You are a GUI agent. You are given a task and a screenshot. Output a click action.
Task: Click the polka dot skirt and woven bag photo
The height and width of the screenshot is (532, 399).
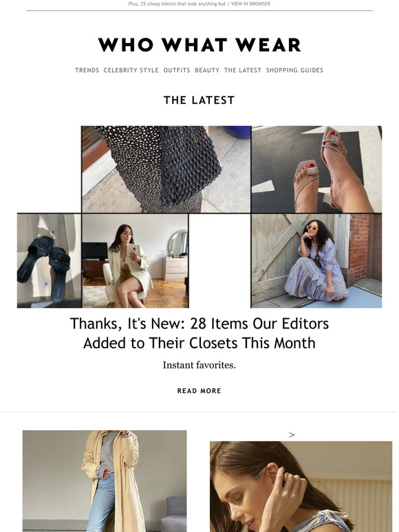click(x=166, y=169)
